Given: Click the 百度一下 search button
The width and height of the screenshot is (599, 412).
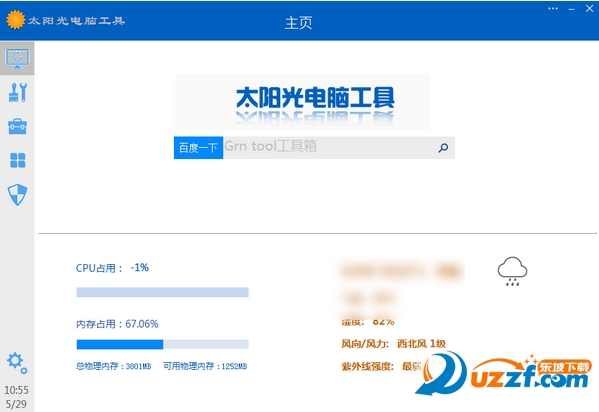Looking at the screenshot, I should point(198,148).
